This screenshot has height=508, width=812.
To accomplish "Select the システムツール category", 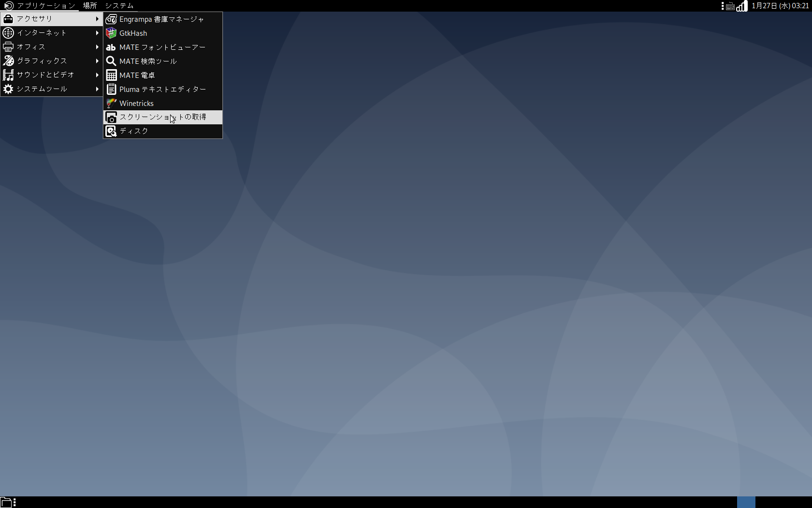I will coord(52,89).
